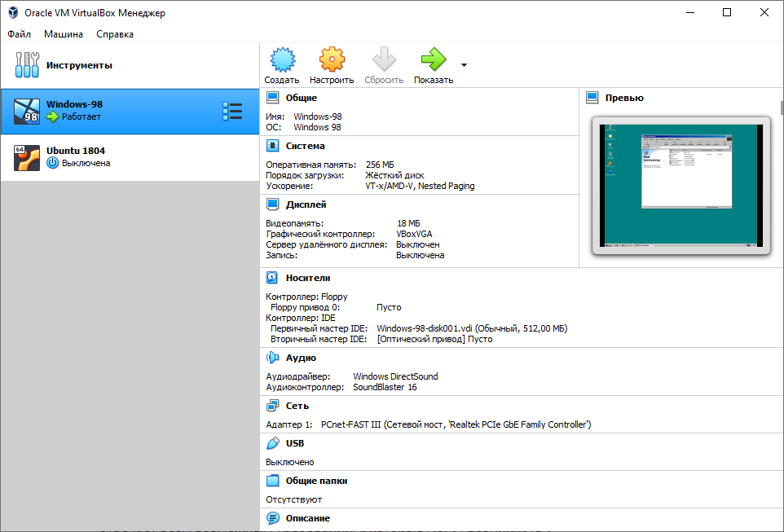Show the VM with the Показать arrow
This screenshot has width=784, height=532.
[x=434, y=59]
